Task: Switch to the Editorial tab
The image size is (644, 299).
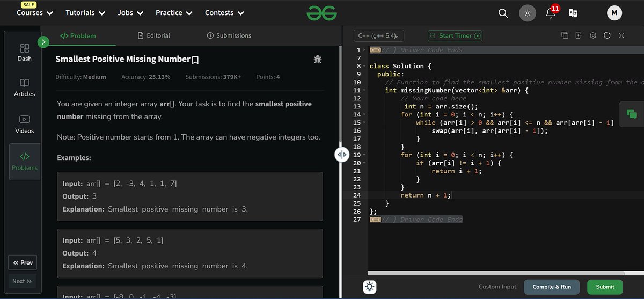Action: point(153,35)
